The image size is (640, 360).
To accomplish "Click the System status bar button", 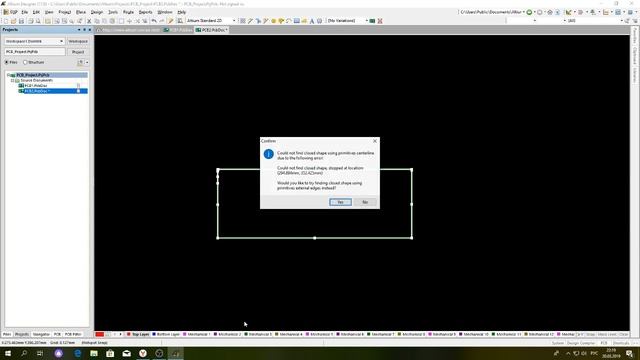I will (558, 343).
